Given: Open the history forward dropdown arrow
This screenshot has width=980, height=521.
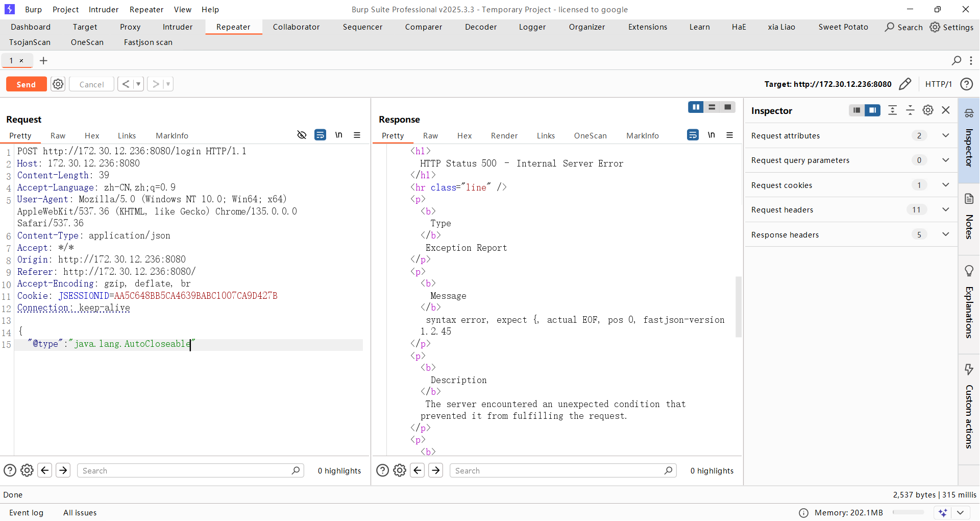Looking at the screenshot, I should click(168, 84).
